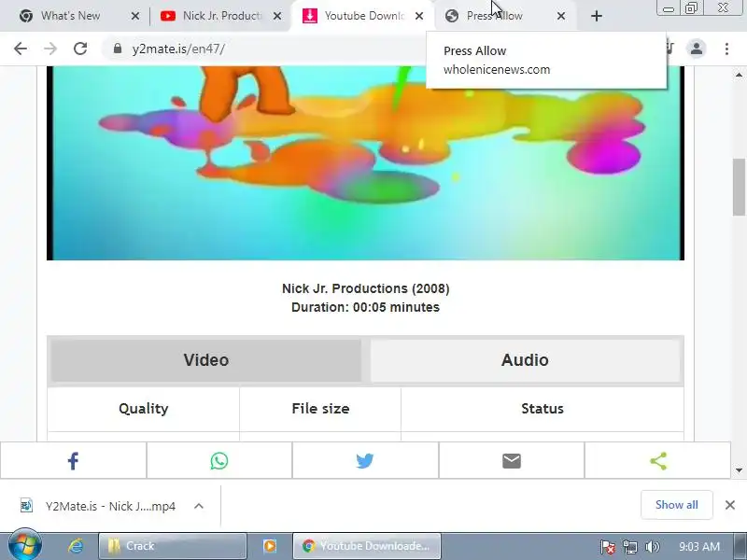
Task: Click the Status column header
Action: point(543,409)
